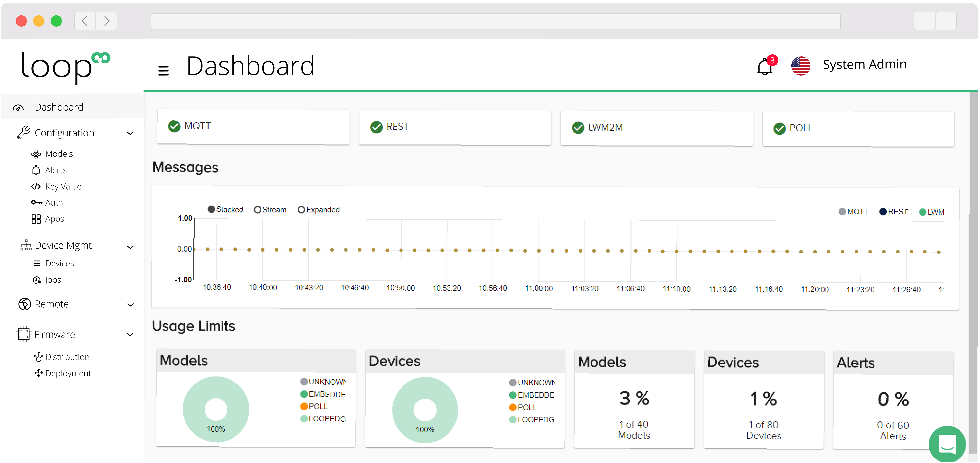Image resolution: width=980 pixels, height=463 pixels.
Task: Click the Devices list icon
Action: [x=37, y=264]
